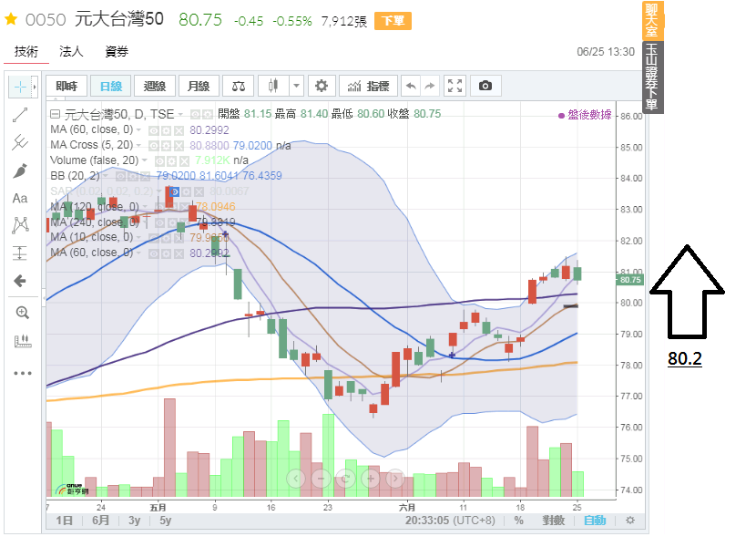Set the range to 6月
This screenshot has height=547, width=756.
pos(100,521)
